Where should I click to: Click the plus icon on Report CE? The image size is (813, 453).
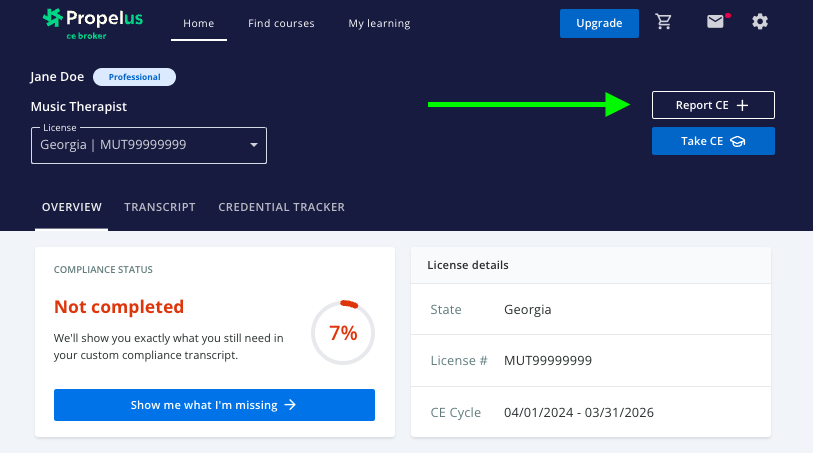[741, 105]
